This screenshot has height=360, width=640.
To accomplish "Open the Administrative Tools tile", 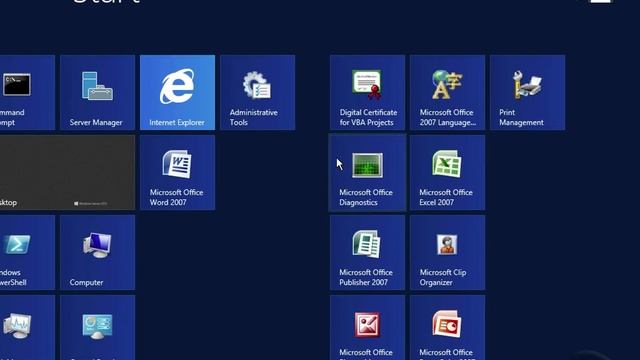I will click(x=258, y=93).
